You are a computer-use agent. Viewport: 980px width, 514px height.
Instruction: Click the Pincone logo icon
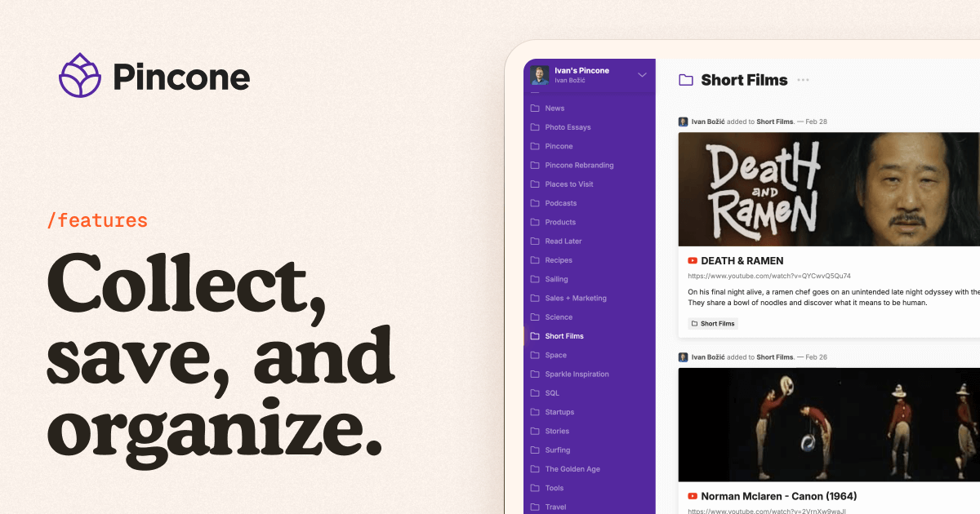tap(80, 76)
